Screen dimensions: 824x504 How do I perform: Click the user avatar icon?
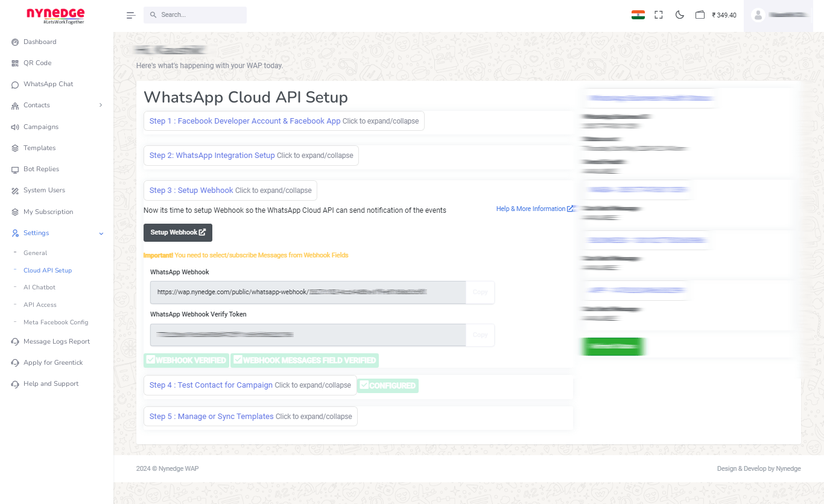coord(758,15)
